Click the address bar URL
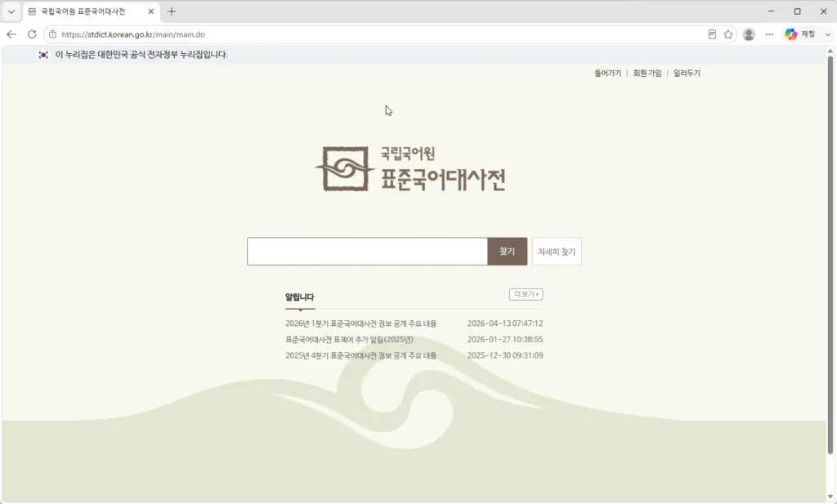Image resolution: width=837 pixels, height=504 pixels. [x=133, y=34]
